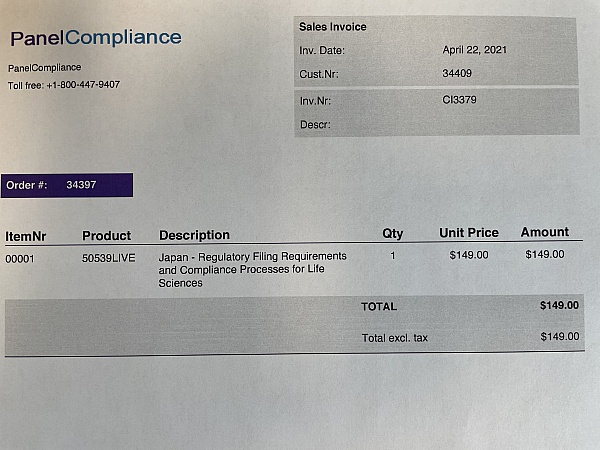Click the Order # 34397 banner
This screenshot has width=600, height=450.
pos(67,185)
